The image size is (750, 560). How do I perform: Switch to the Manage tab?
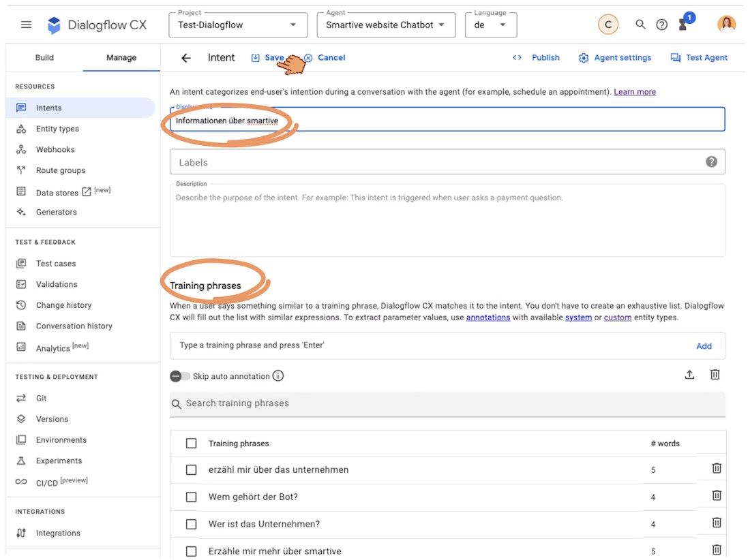pyautogui.click(x=121, y=57)
